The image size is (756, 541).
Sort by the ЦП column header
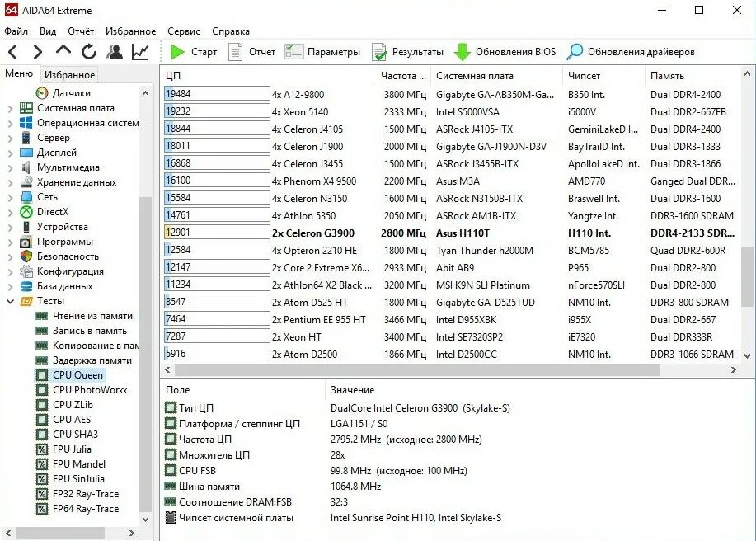coord(266,76)
